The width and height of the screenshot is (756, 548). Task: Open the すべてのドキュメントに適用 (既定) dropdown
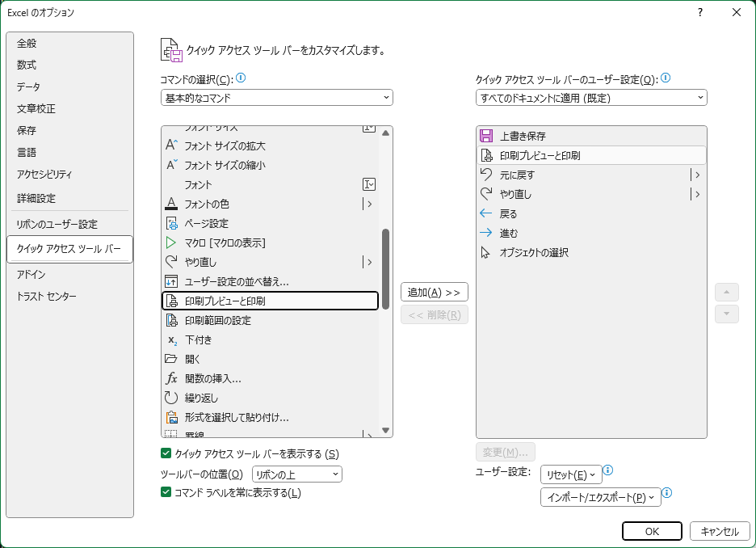[591, 98]
